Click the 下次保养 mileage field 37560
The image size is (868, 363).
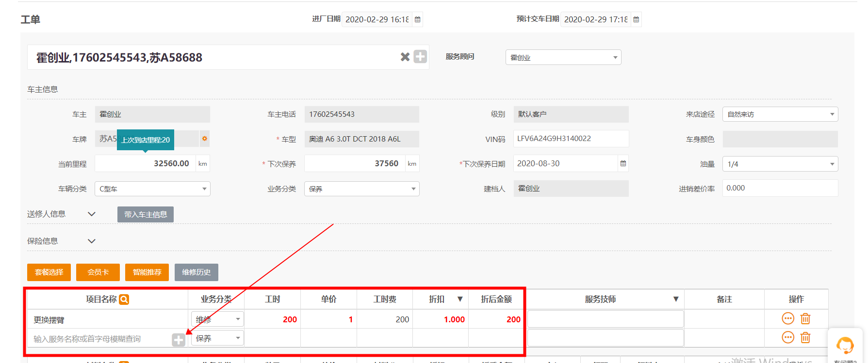[x=355, y=163]
